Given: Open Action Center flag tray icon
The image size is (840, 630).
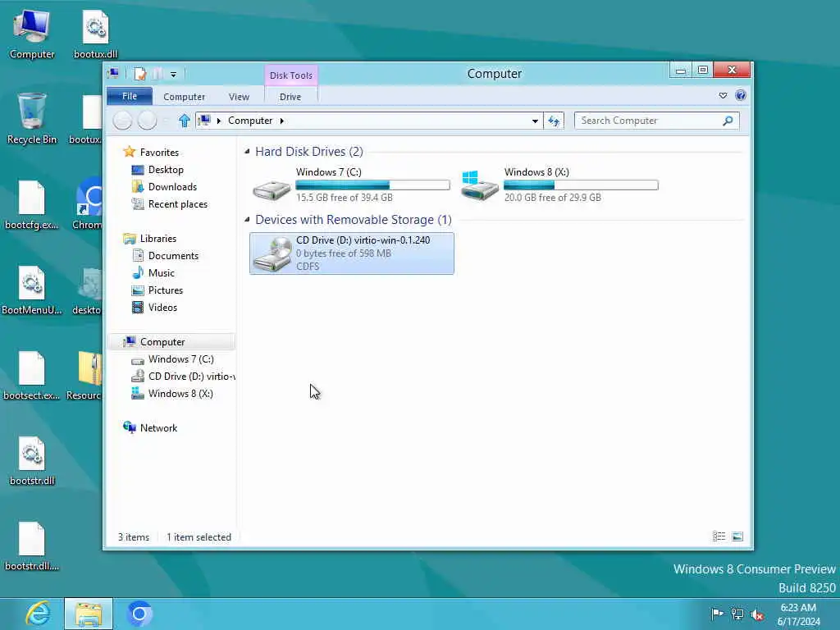Looking at the screenshot, I should coord(717,614).
